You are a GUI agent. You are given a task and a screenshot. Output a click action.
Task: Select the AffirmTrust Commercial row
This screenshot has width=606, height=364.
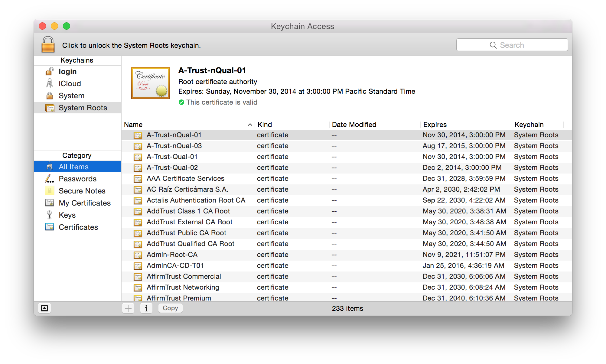[347, 276]
